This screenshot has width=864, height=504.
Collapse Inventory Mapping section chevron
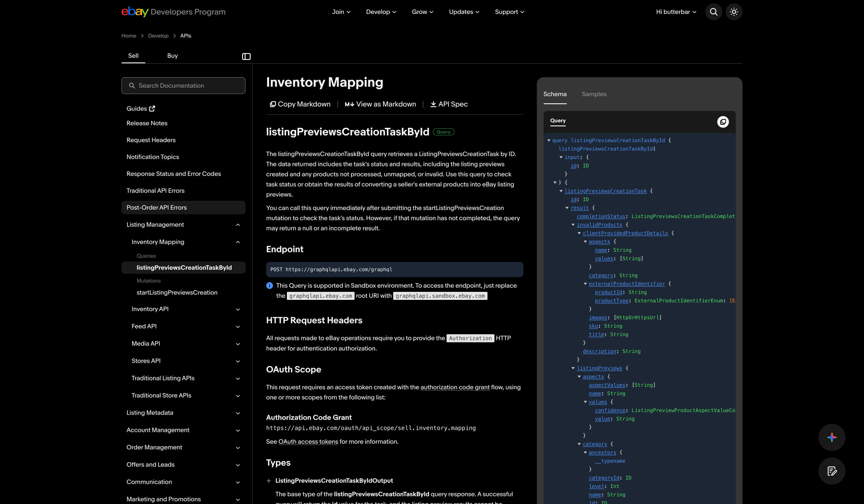tap(238, 242)
